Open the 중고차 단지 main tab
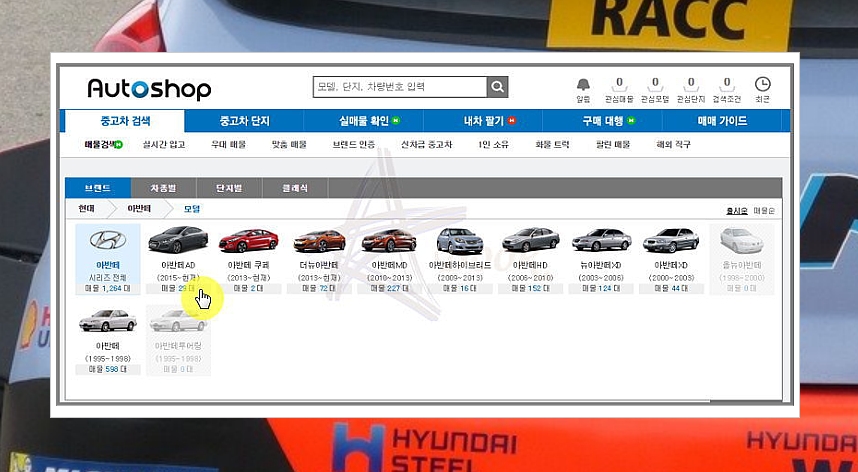 [x=244, y=121]
